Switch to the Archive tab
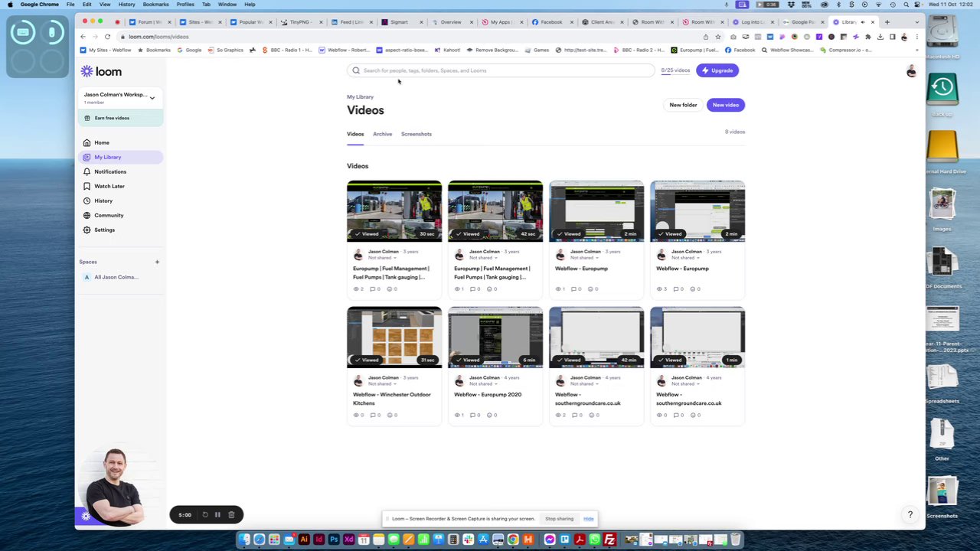 pyautogui.click(x=382, y=134)
